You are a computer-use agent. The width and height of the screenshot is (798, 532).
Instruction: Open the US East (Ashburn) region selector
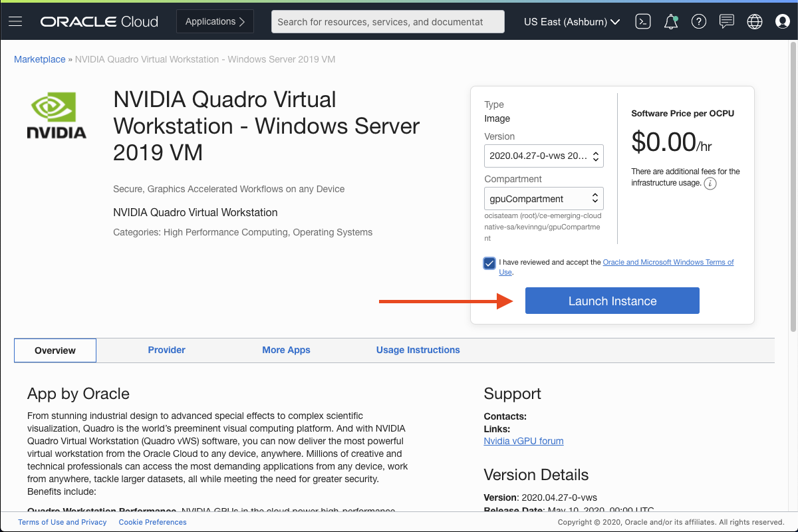571,21
